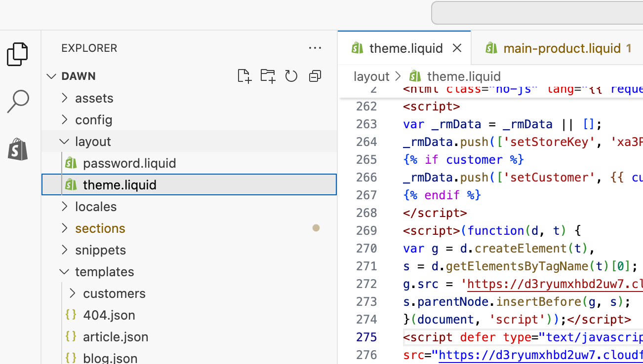Expand the snippets folder

coord(64,250)
